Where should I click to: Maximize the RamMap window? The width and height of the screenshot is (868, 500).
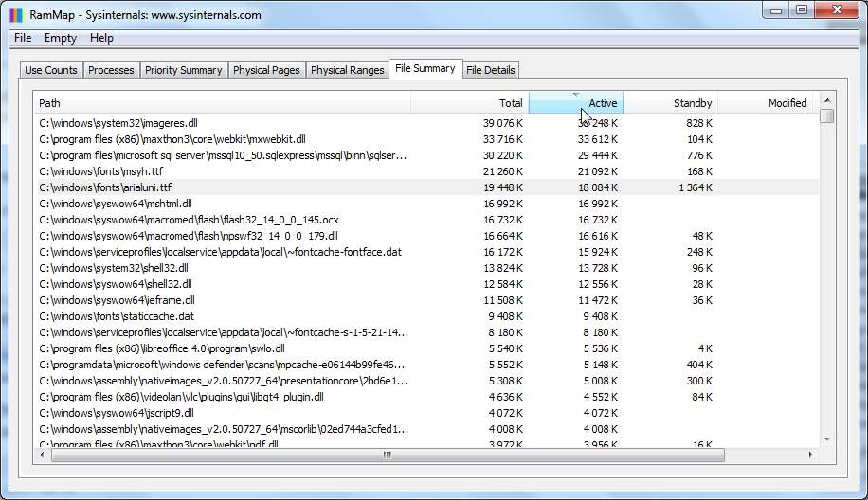click(x=801, y=10)
